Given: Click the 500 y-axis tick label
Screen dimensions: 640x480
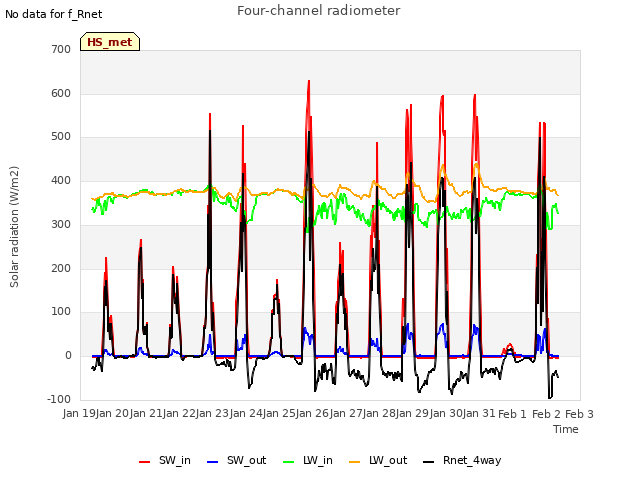Looking at the screenshot, I should coord(61,137).
